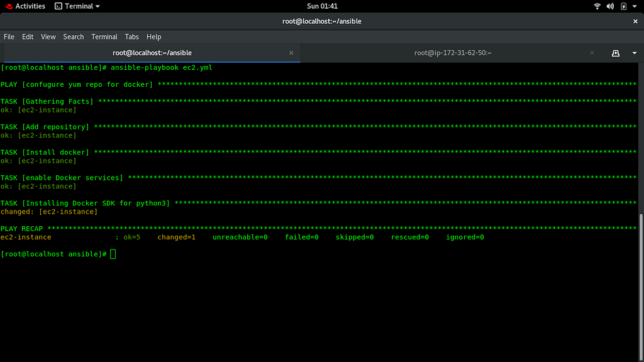Click the 'changed=1' recap value
The width and height of the screenshot is (644, 362).
coord(177,237)
